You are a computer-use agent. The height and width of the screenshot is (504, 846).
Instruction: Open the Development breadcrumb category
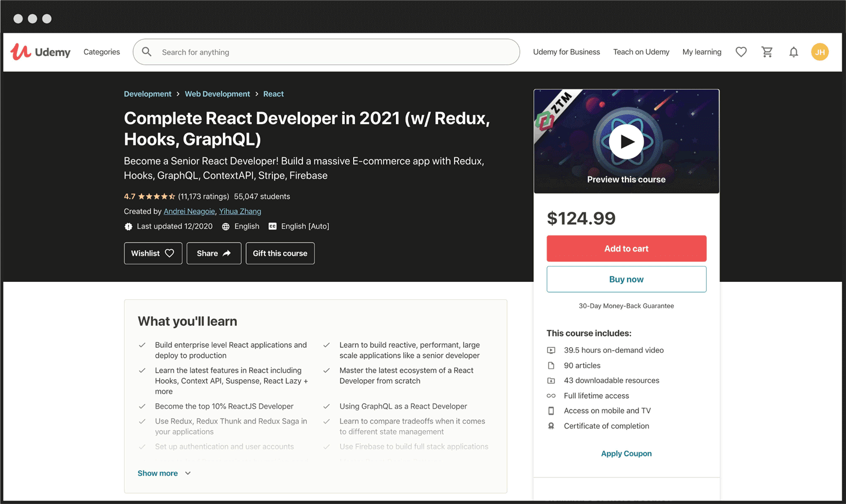[147, 94]
